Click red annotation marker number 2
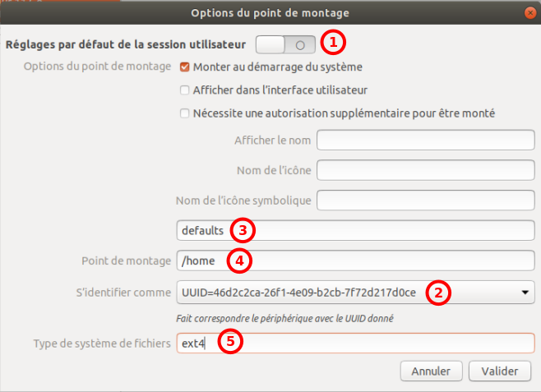 [441, 292]
